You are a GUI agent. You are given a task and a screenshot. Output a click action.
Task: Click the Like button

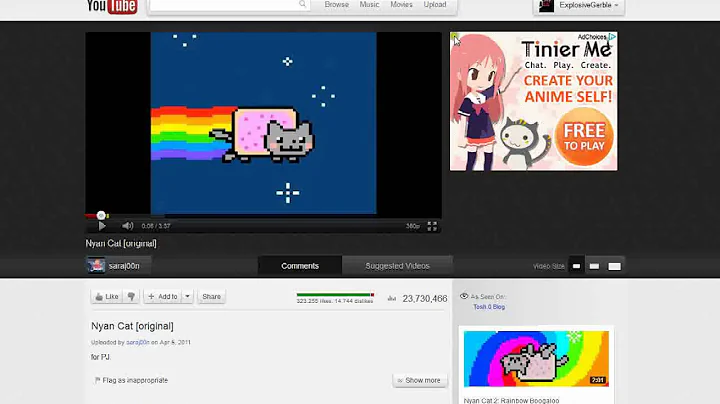coord(107,297)
